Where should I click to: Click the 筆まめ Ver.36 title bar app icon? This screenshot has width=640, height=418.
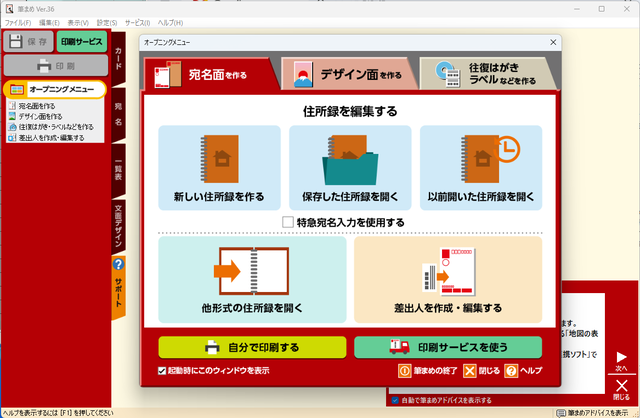tap(9, 9)
